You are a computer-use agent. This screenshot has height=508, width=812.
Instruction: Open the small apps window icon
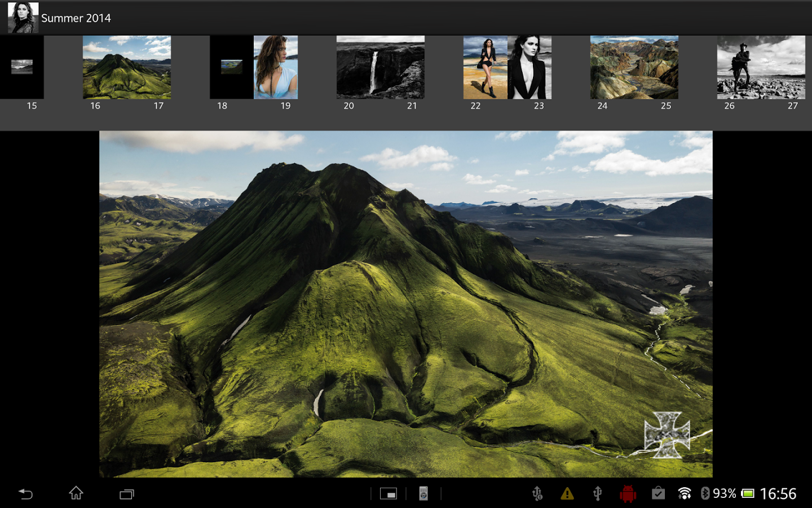tap(388, 494)
